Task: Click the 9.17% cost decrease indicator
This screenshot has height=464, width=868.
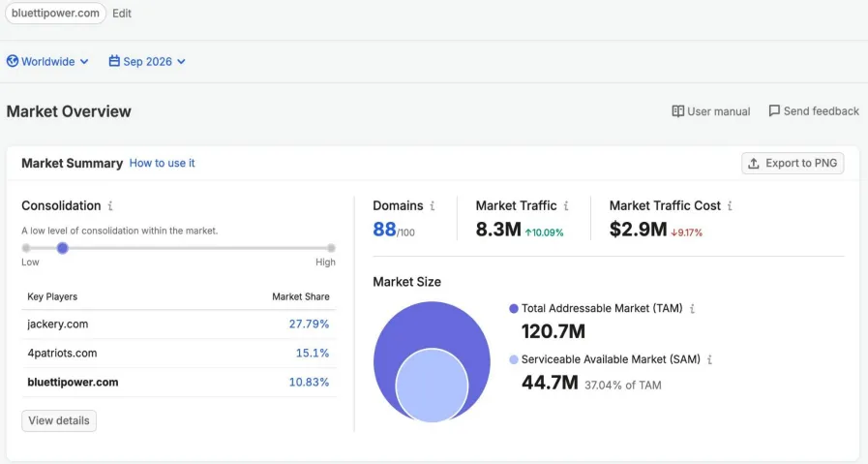Action: point(686,232)
